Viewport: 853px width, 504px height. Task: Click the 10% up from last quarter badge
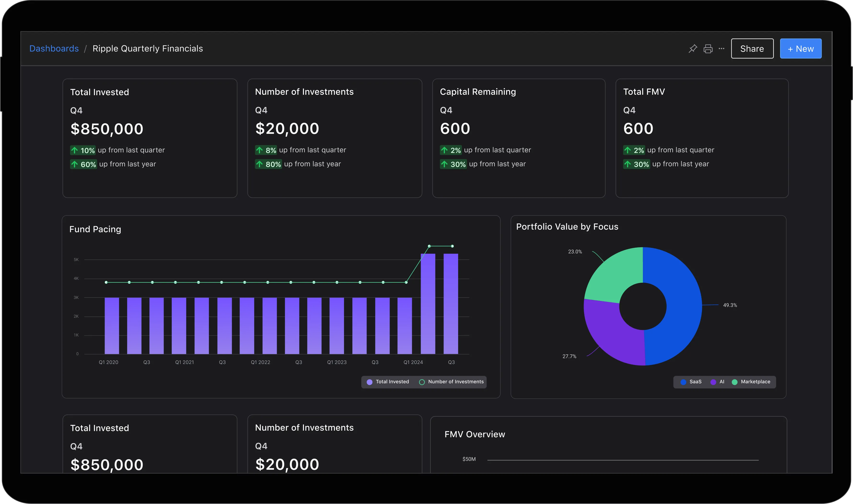click(x=83, y=150)
